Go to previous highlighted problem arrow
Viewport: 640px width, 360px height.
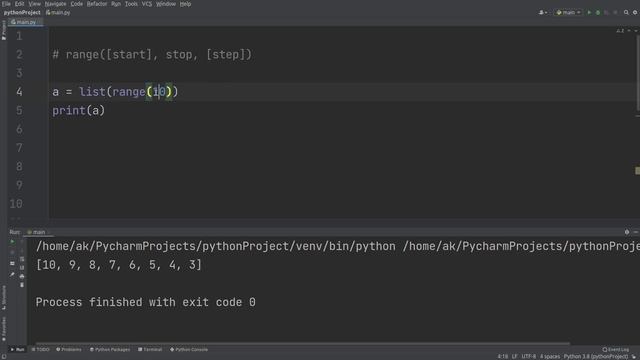[629, 31]
